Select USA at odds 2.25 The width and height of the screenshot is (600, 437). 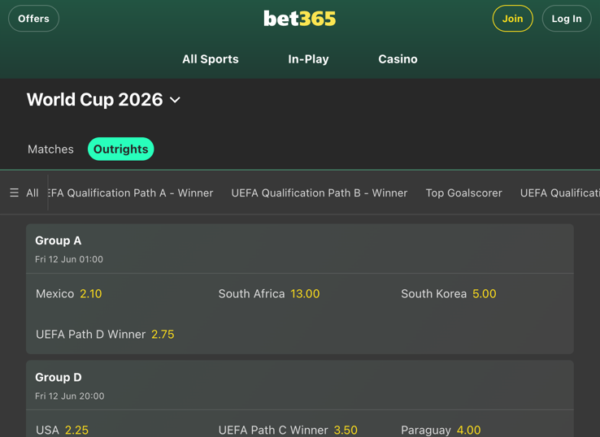[62, 430]
